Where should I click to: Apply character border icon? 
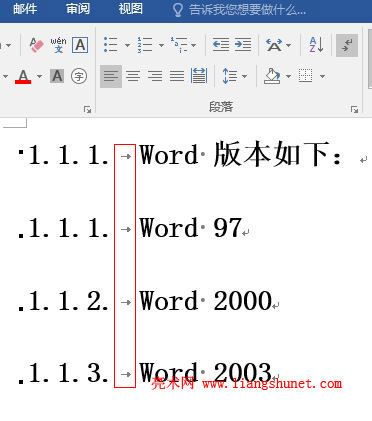click(80, 45)
